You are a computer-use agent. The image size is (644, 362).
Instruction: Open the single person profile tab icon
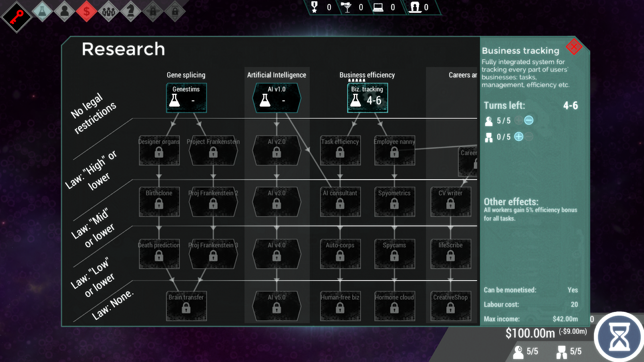pos(64,11)
